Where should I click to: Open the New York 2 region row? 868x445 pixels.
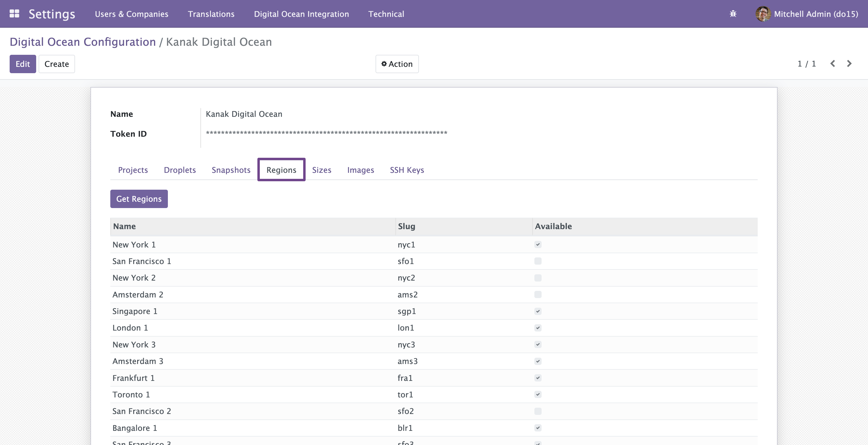pos(434,278)
